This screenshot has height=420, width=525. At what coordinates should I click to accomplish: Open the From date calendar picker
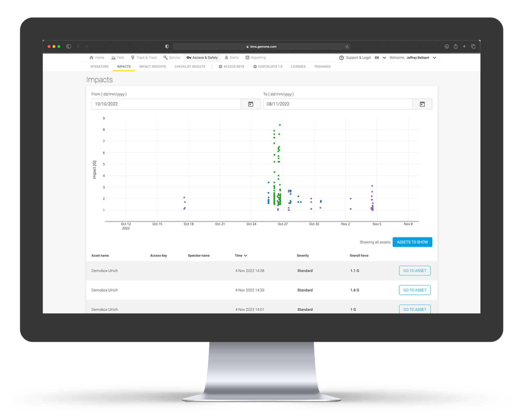click(x=251, y=104)
